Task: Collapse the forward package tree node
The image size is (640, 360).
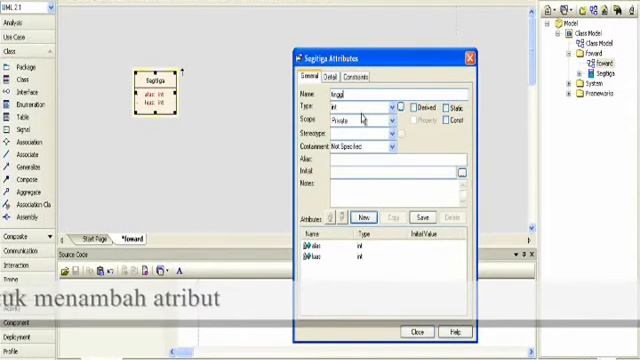Action: pyautogui.click(x=569, y=53)
